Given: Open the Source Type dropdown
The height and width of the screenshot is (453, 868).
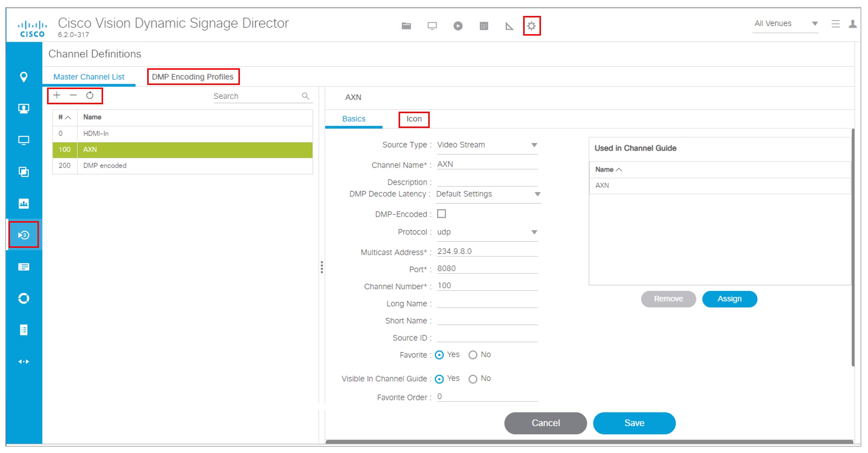Looking at the screenshot, I should coord(487,145).
